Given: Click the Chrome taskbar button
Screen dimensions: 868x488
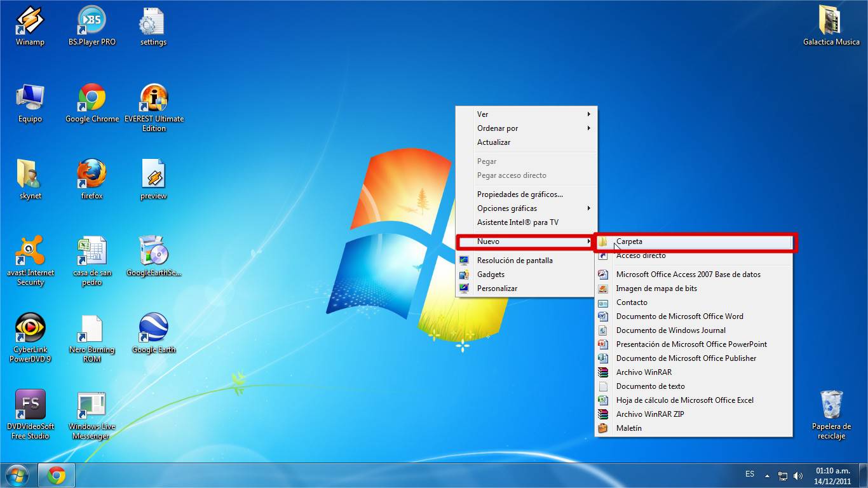Looking at the screenshot, I should [57, 475].
